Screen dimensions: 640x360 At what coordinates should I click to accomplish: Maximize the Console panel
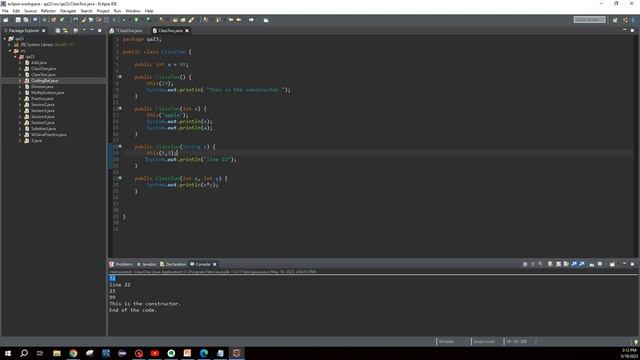point(632,264)
